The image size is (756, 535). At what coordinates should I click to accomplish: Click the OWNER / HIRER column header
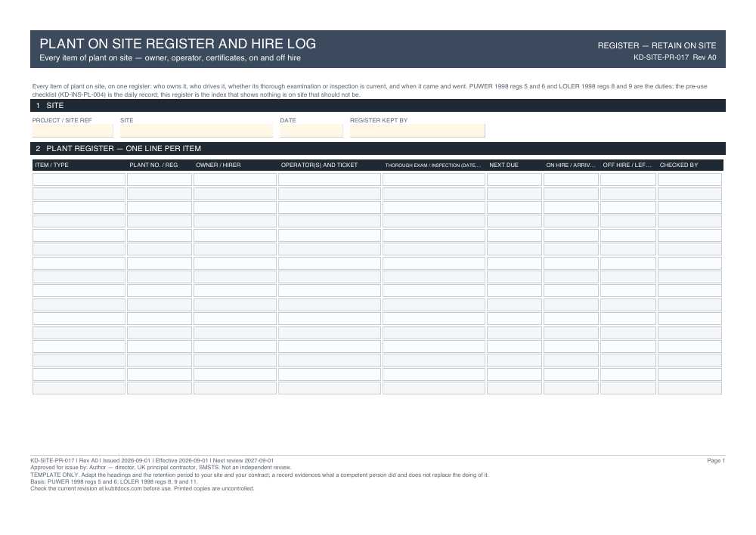pos(218,165)
